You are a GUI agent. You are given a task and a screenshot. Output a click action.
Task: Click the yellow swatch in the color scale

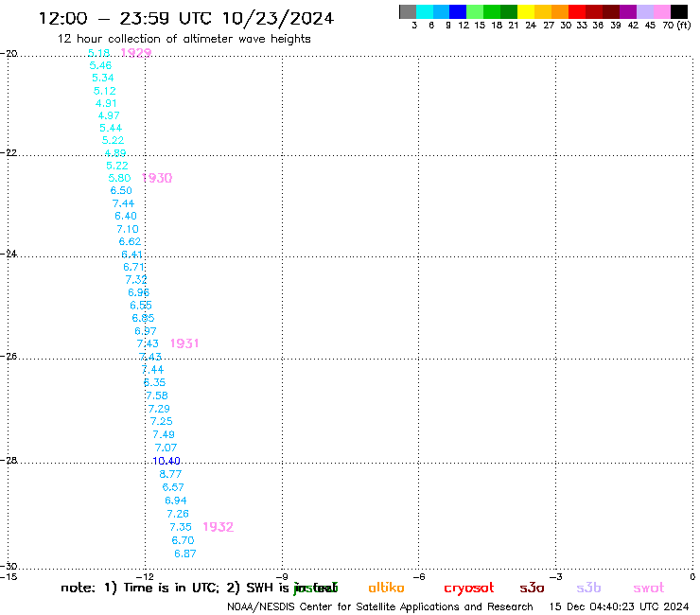pos(525,11)
